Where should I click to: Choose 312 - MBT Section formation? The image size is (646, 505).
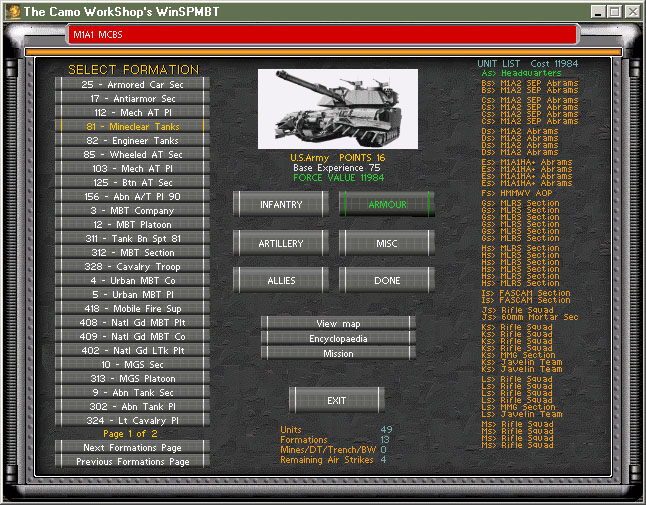pos(132,252)
